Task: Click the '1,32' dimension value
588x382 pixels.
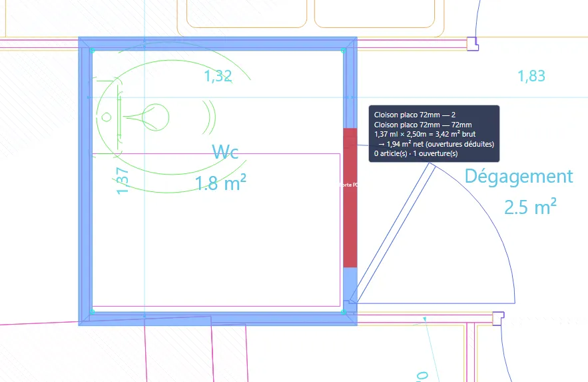Action: coord(218,76)
